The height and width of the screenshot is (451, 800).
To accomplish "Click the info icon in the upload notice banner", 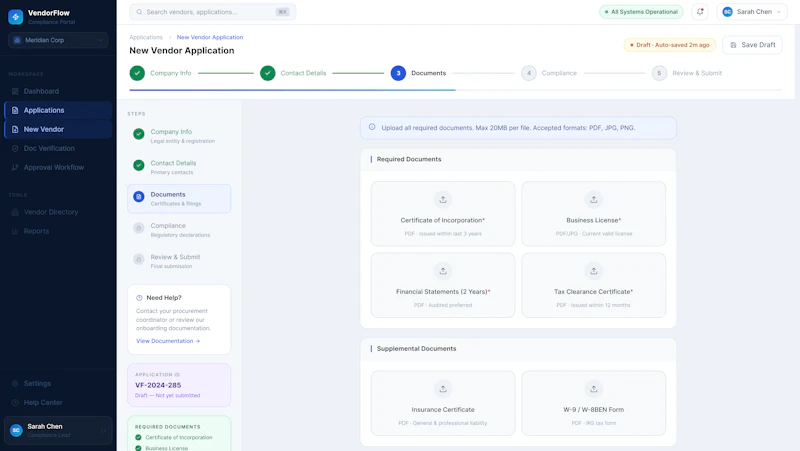I will coord(372,127).
